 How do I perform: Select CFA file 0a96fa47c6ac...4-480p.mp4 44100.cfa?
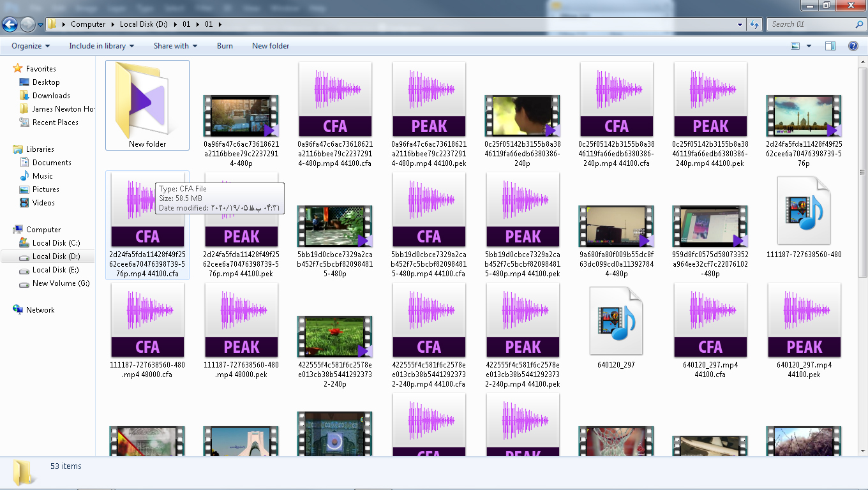[x=335, y=100]
